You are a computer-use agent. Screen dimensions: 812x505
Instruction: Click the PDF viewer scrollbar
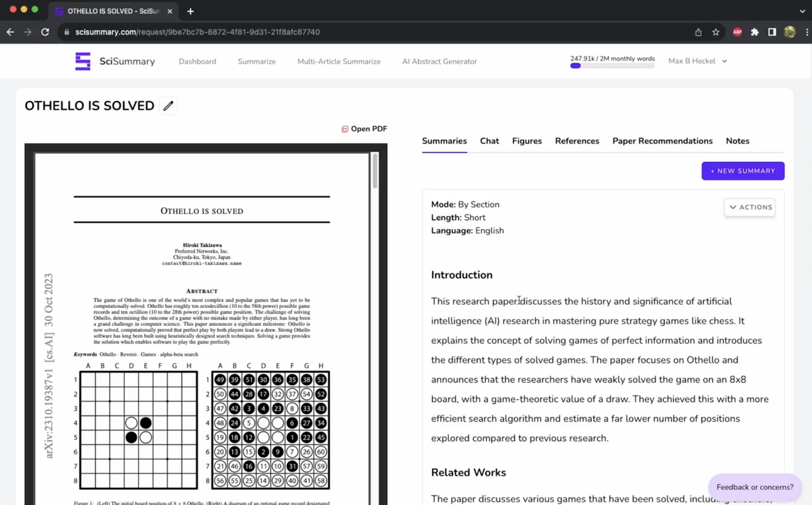point(375,170)
